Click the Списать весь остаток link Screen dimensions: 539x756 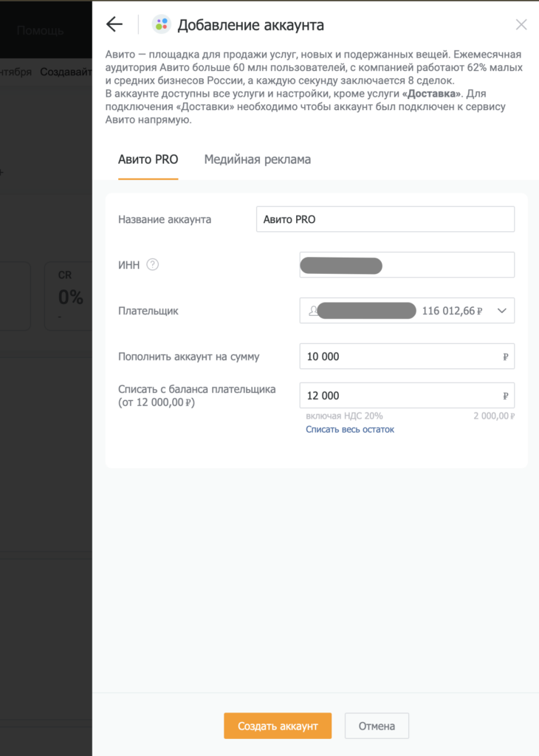pos(350,429)
